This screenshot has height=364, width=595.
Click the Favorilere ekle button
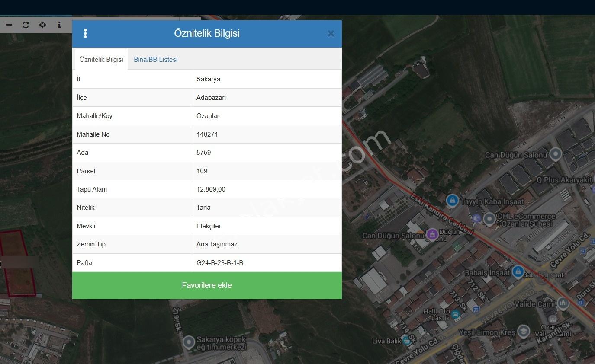tap(207, 285)
